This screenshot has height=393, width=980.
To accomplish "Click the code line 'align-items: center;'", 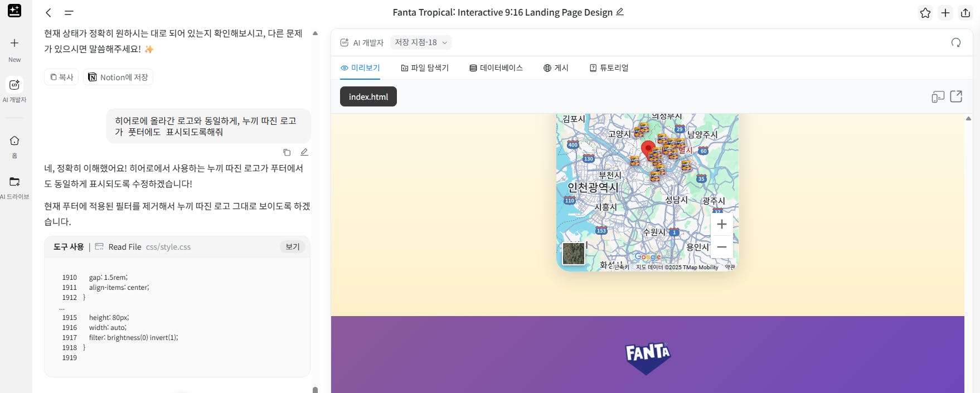I will pos(119,288).
